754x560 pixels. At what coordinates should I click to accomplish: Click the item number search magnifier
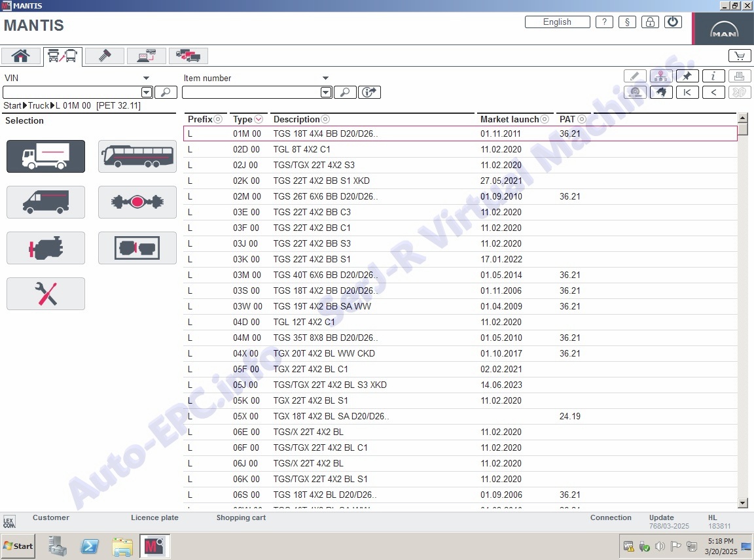[x=346, y=92]
